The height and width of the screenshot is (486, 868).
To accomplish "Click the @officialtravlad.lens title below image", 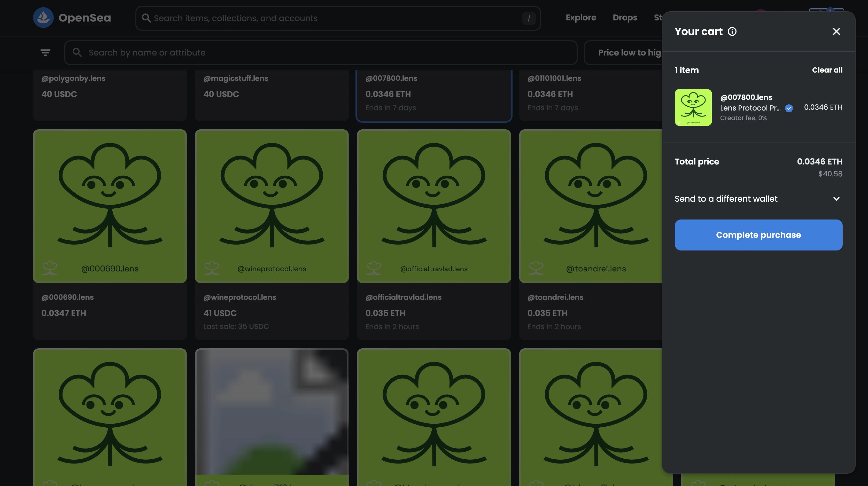I will pyautogui.click(x=403, y=297).
